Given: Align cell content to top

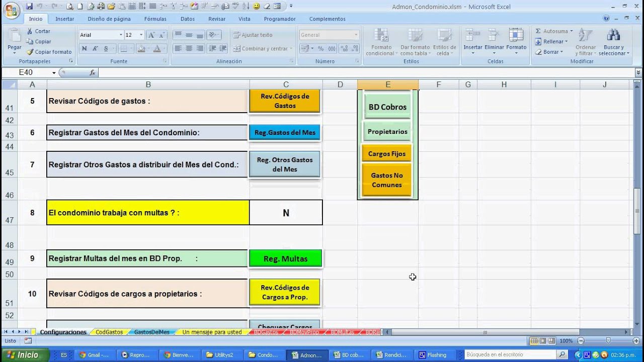Looking at the screenshot, I should tap(178, 35).
